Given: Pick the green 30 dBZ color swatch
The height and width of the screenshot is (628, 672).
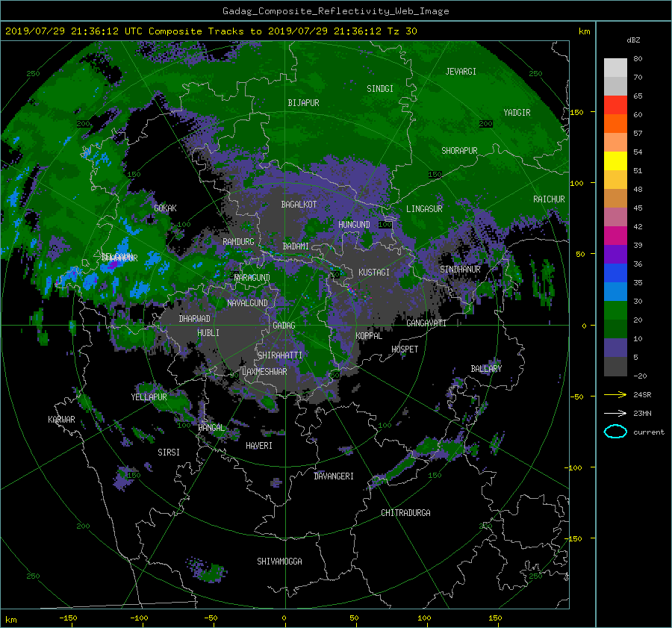Looking at the screenshot, I should pos(615,310).
